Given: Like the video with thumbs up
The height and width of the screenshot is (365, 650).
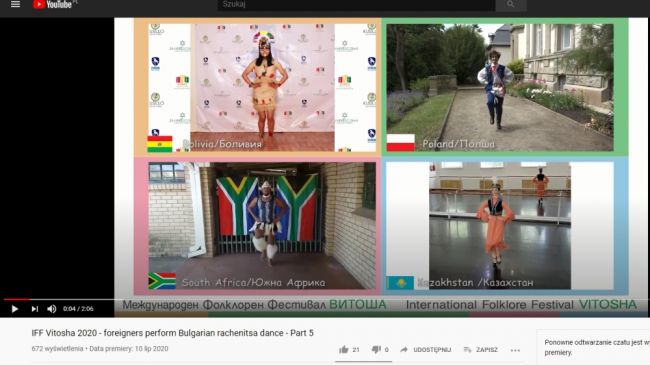Looking at the screenshot, I should (344, 350).
